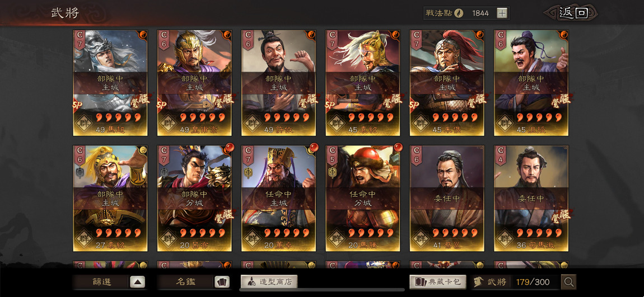The image size is (644, 297).
Task: Open the 典藏卡包 card pack
Action: point(438,282)
